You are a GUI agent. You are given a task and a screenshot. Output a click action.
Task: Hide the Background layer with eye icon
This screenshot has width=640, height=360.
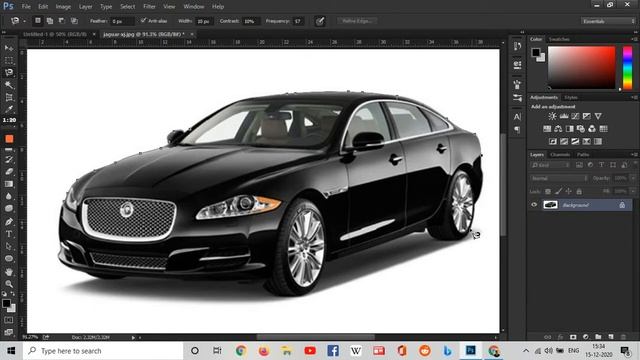coord(534,205)
